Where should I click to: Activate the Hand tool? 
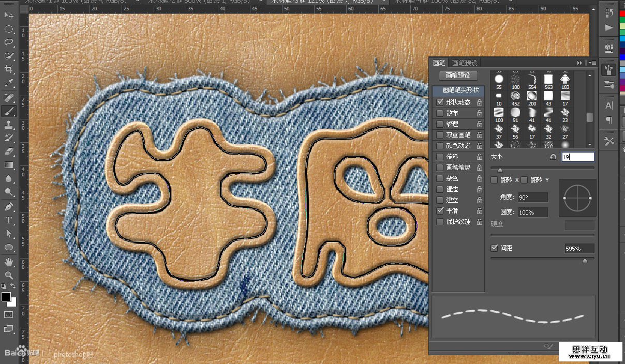tap(9, 262)
